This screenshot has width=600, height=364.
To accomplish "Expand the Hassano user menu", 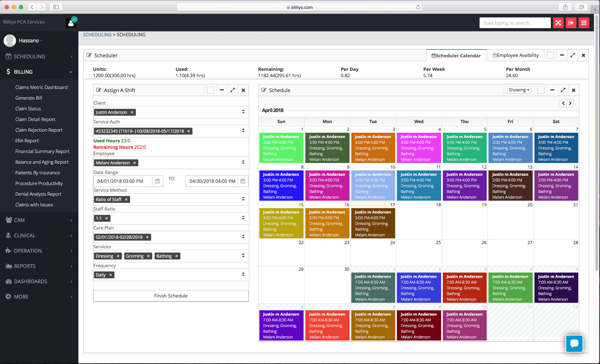I will pyautogui.click(x=30, y=41).
